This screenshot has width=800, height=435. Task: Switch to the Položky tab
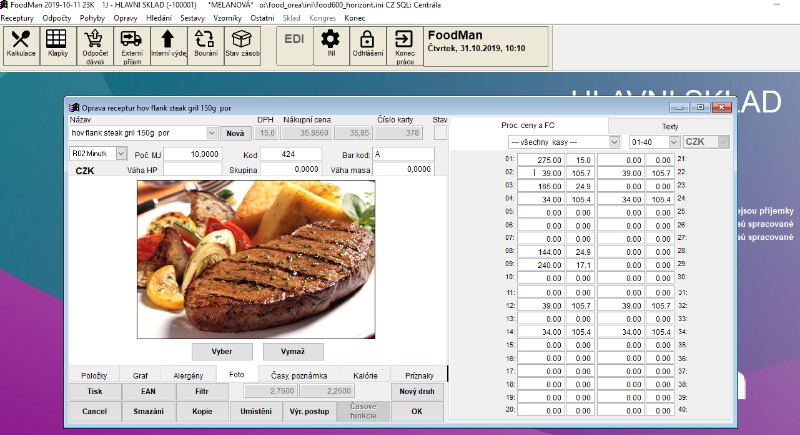tap(94, 375)
